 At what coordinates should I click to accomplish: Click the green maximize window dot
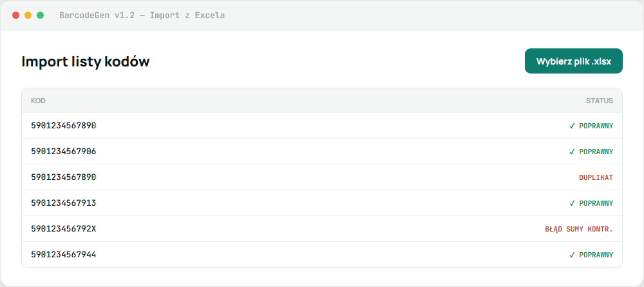(40, 15)
